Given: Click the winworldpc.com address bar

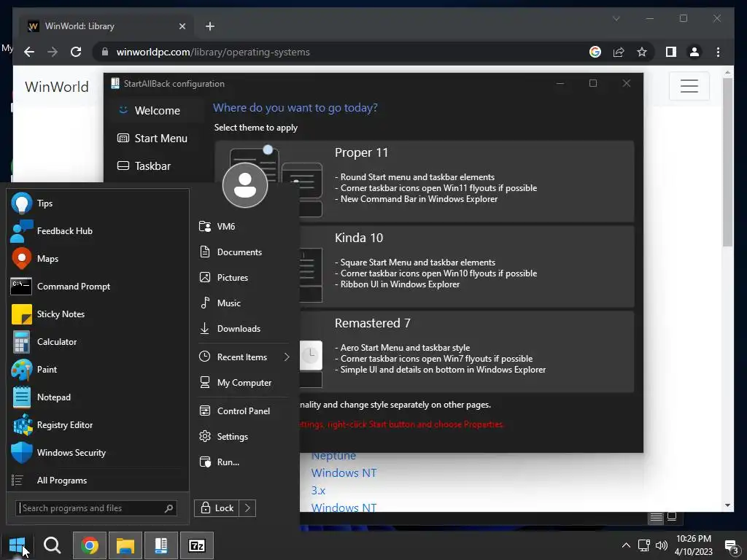Looking at the screenshot, I should pyautogui.click(x=333, y=52).
